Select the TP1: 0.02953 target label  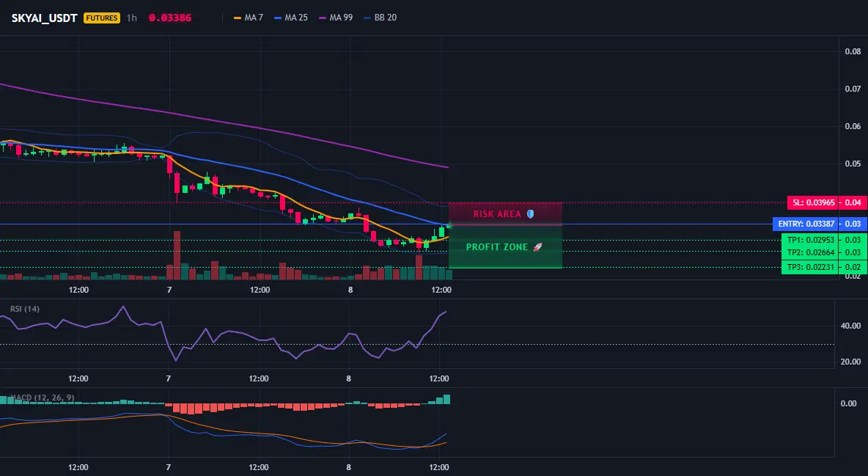[x=810, y=240]
